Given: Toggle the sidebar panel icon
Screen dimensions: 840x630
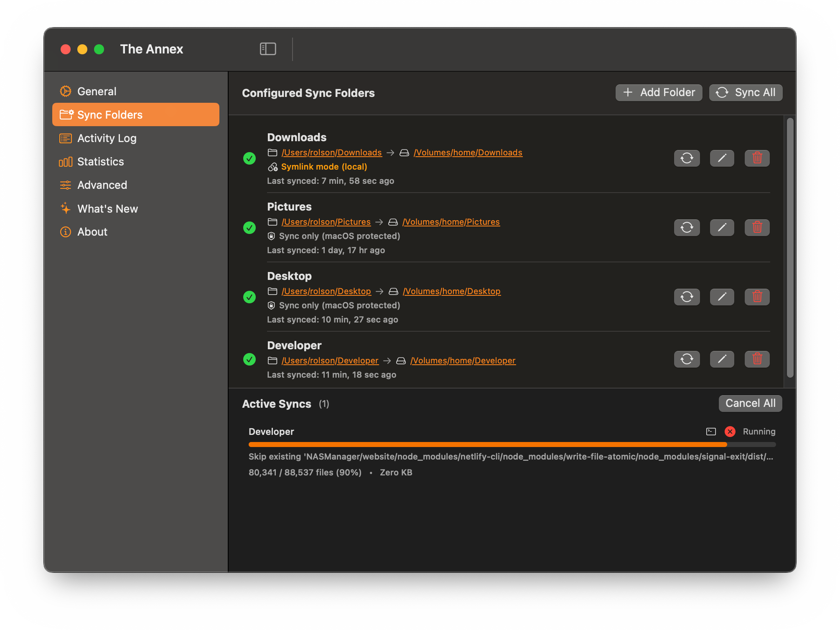Looking at the screenshot, I should [x=268, y=49].
